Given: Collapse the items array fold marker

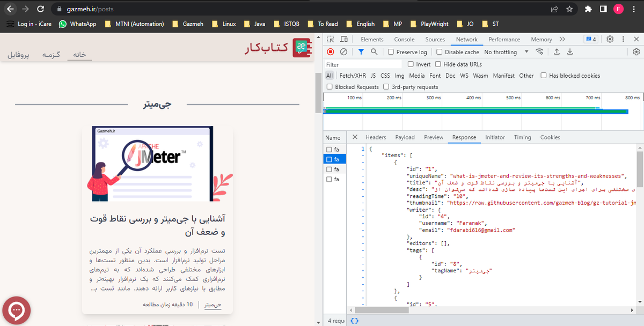Looking at the screenshot, I should click(x=364, y=155).
